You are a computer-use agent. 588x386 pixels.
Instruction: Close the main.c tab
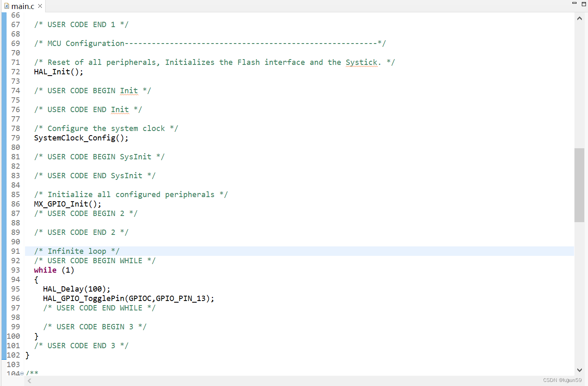coord(40,6)
